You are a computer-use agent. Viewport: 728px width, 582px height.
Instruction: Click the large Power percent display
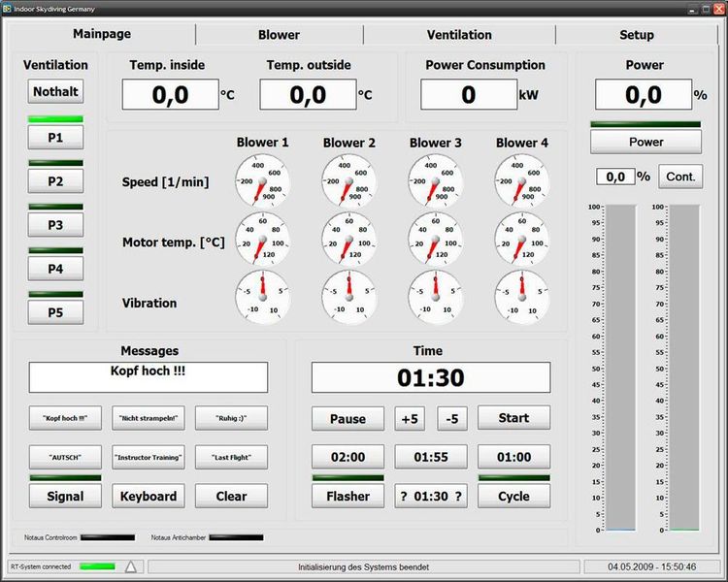(644, 95)
